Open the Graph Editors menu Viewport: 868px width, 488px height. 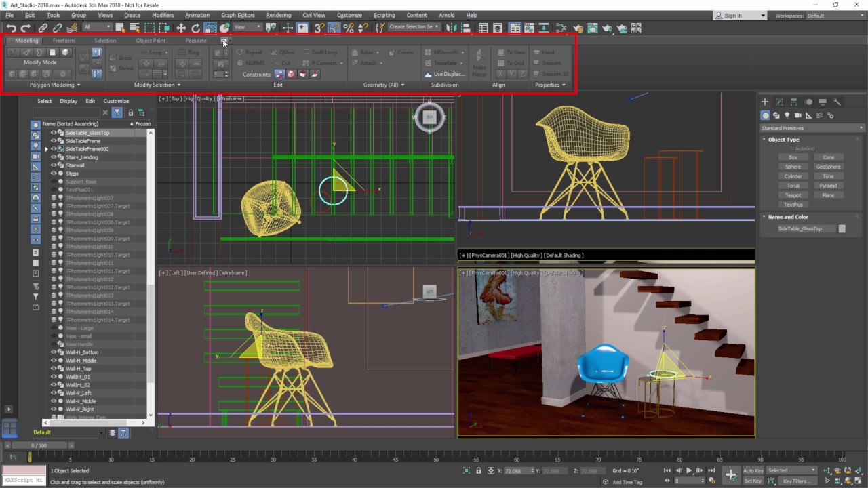tap(237, 15)
